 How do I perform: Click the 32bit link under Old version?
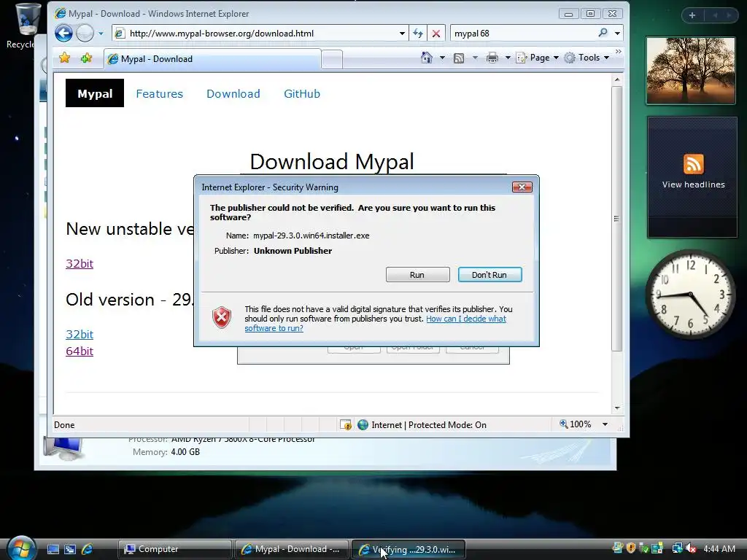[x=80, y=334]
